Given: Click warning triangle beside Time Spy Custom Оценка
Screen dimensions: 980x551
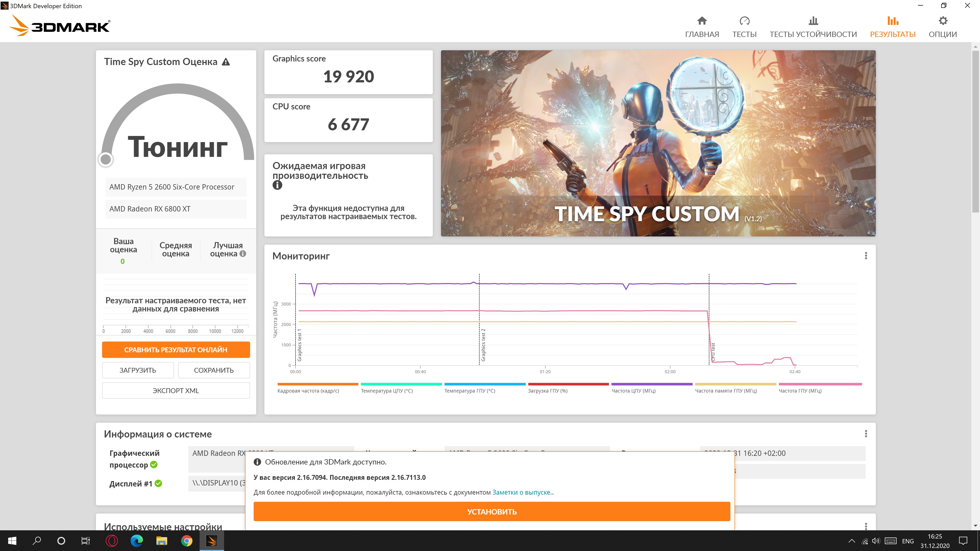Looking at the screenshot, I should 226,61.
